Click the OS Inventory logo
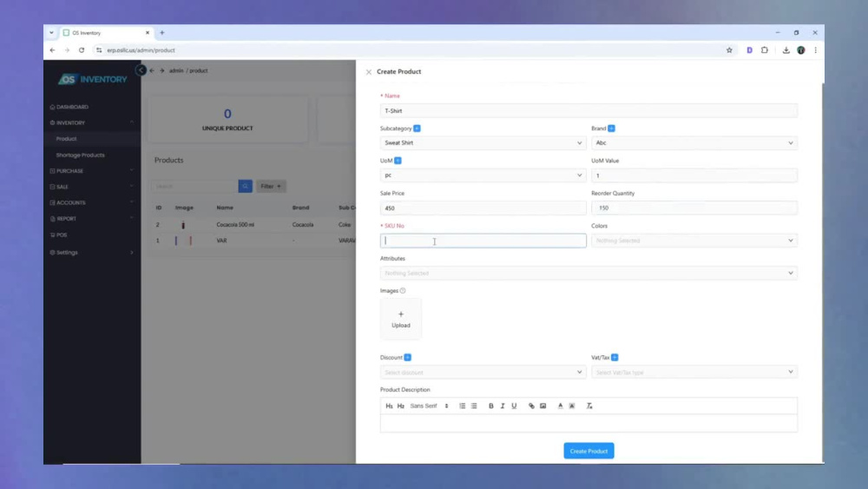Viewport: 868px width, 489px height. coord(93,79)
